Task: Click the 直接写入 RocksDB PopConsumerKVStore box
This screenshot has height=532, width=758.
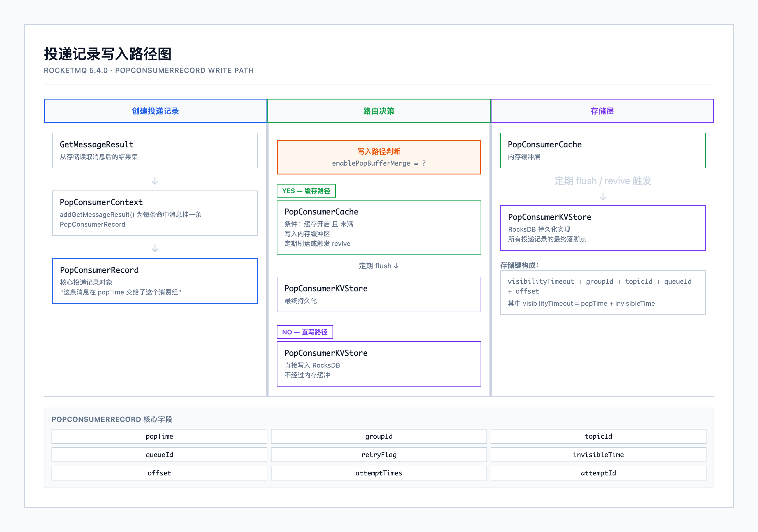Action: pyautogui.click(x=379, y=363)
